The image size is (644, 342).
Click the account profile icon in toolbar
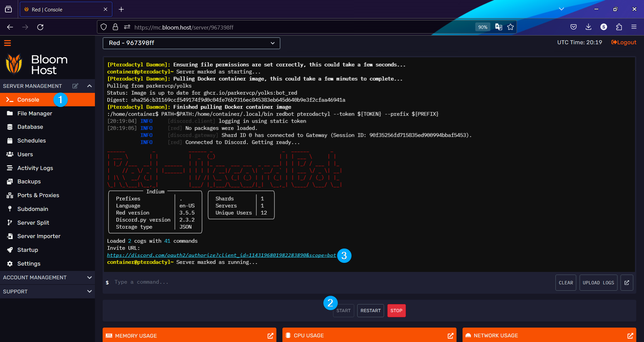[604, 27]
